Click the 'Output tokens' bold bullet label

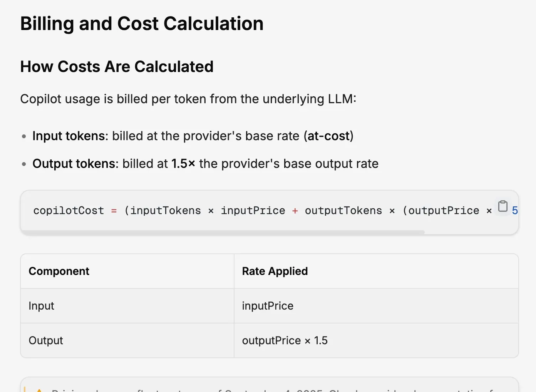coord(74,164)
